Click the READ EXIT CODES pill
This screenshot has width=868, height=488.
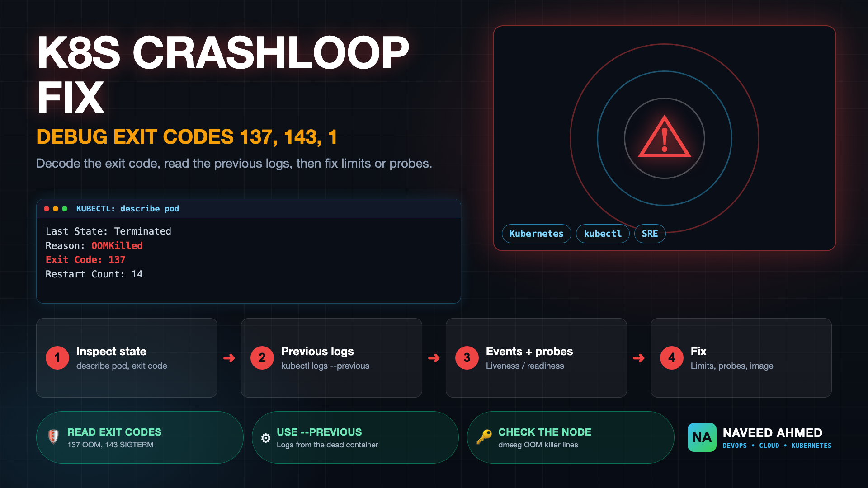coord(140,437)
